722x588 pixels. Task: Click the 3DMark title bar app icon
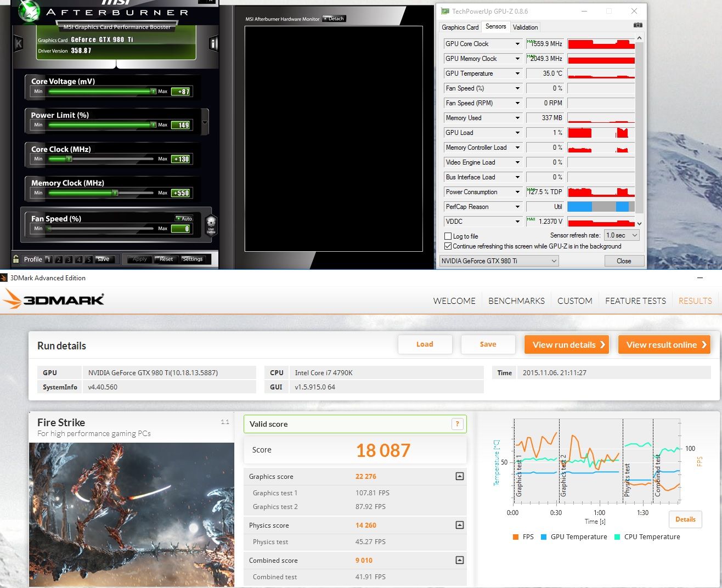click(4, 278)
